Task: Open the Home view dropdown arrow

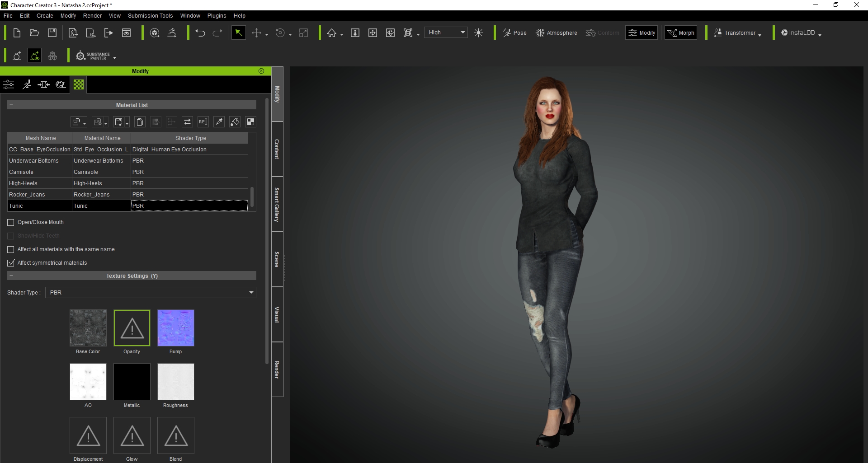Action: click(x=342, y=35)
